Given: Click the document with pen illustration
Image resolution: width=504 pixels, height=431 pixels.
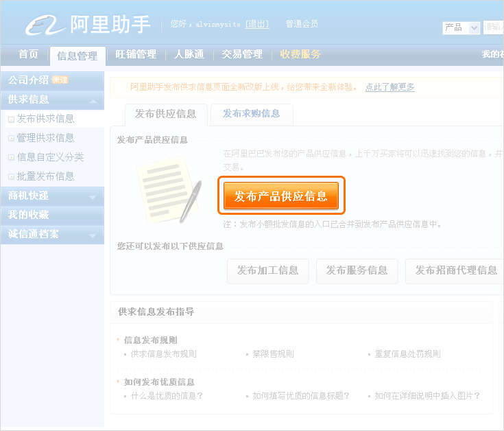Looking at the screenshot, I should click(169, 189).
